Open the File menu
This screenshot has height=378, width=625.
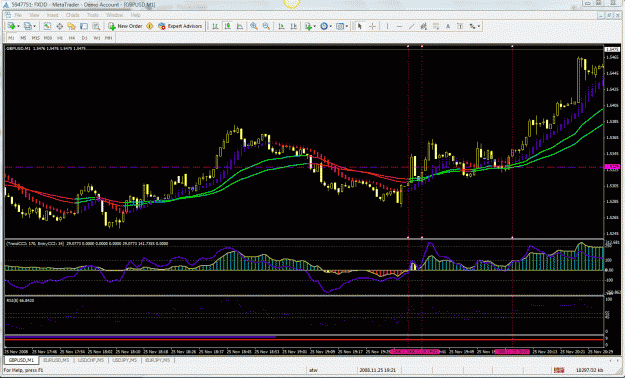point(18,15)
